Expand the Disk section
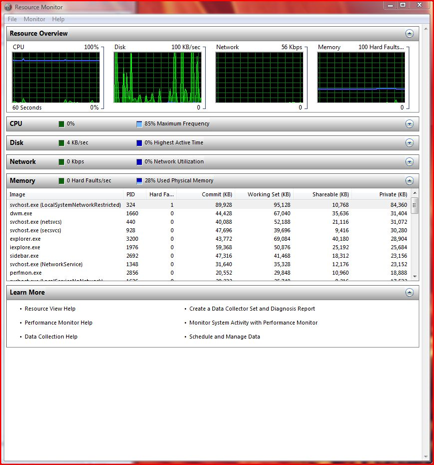The image size is (434, 465). point(409,143)
